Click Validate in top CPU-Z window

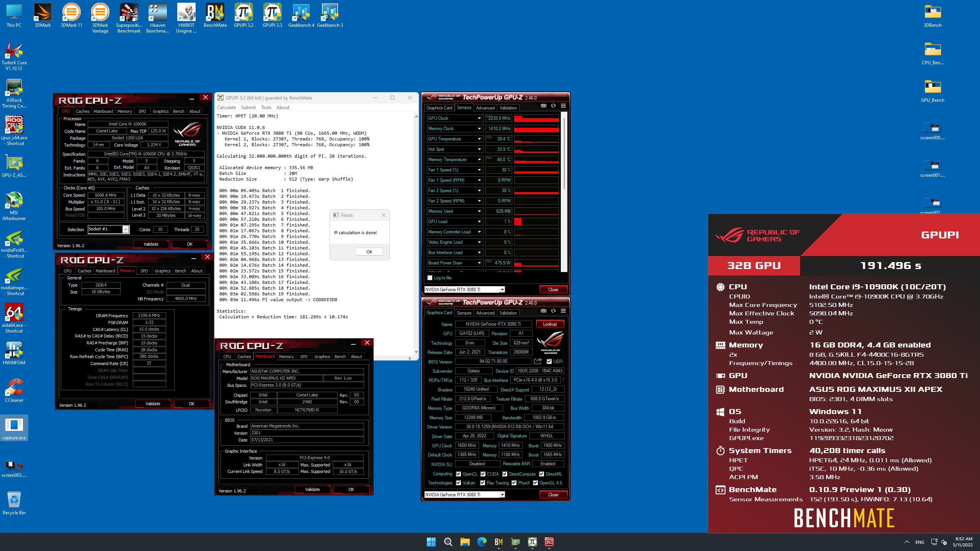pyautogui.click(x=151, y=244)
